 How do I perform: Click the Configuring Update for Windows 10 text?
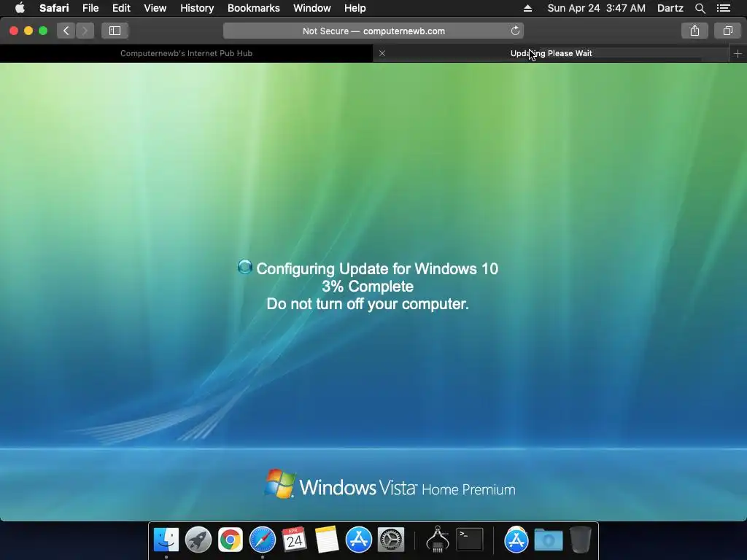[377, 268]
